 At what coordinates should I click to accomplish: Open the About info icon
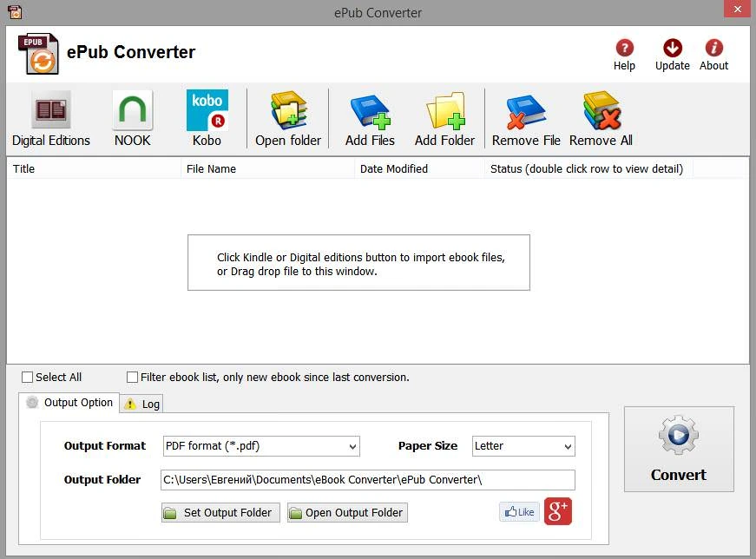[x=713, y=48]
